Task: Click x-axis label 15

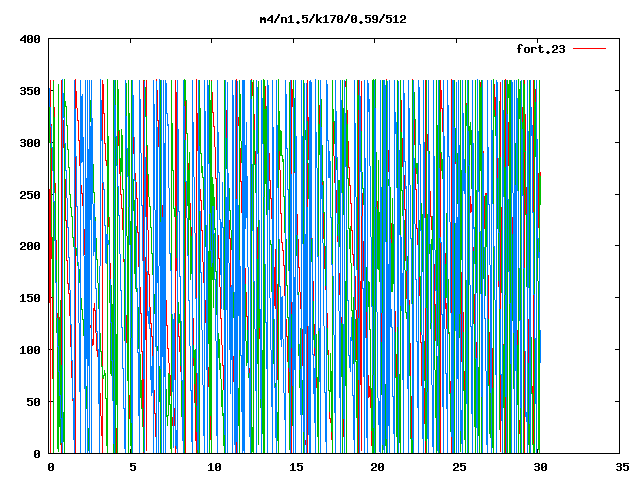Action: click(x=296, y=467)
